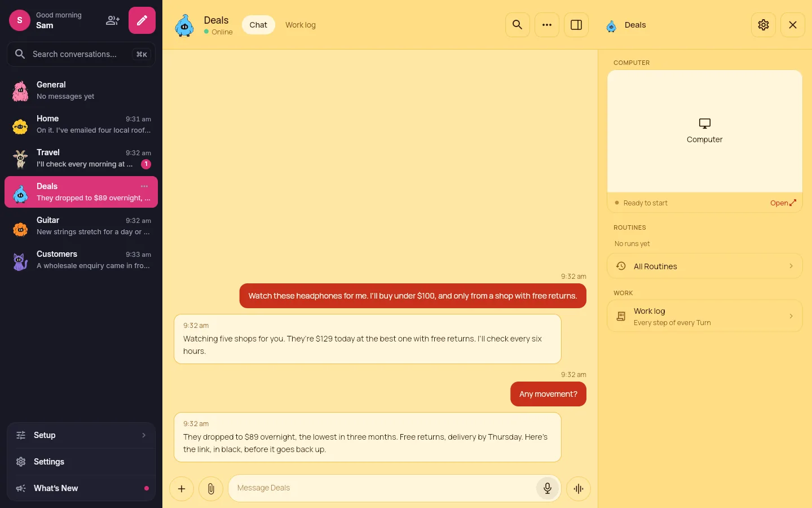Click the Computer monitor icon
Screen dimensions: 812x508
(x=705, y=123)
